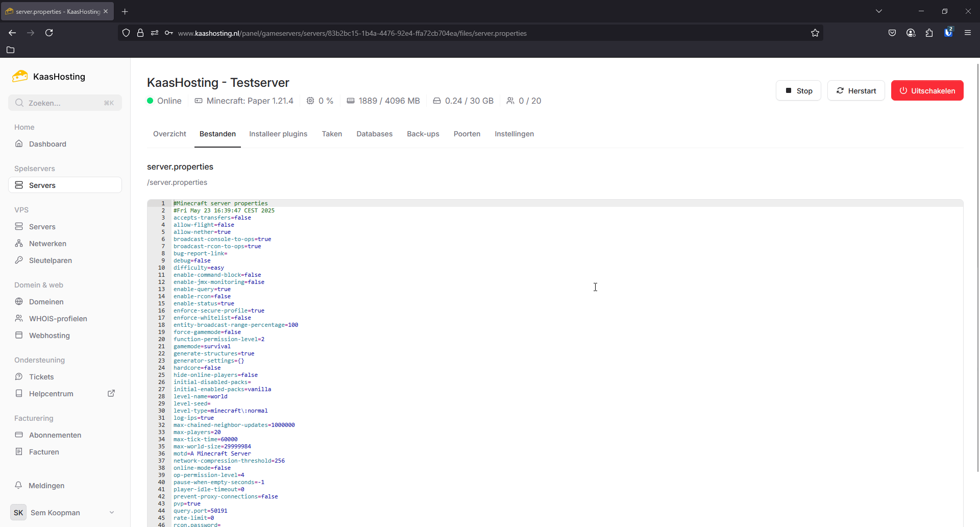Click the Firefox account profile icon
Screen dimensions: 980x527
point(911,33)
